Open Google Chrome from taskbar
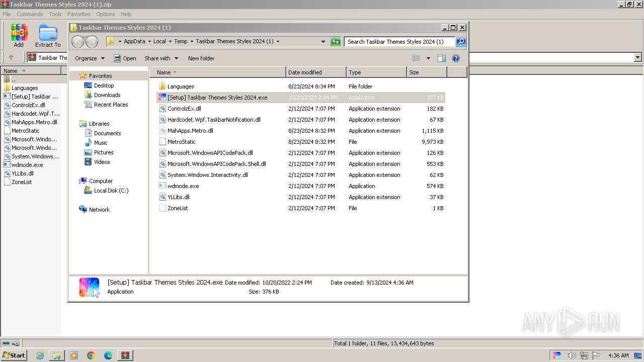Screen dimensions: 644x362 pyautogui.click(x=91, y=355)
